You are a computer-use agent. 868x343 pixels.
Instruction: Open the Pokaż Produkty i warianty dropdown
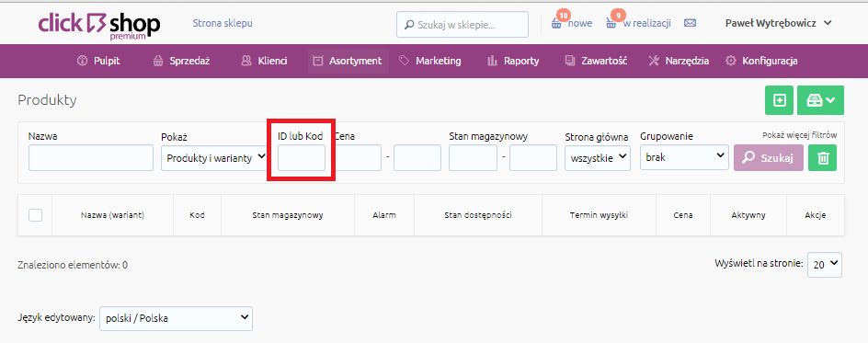coord(213,157)
